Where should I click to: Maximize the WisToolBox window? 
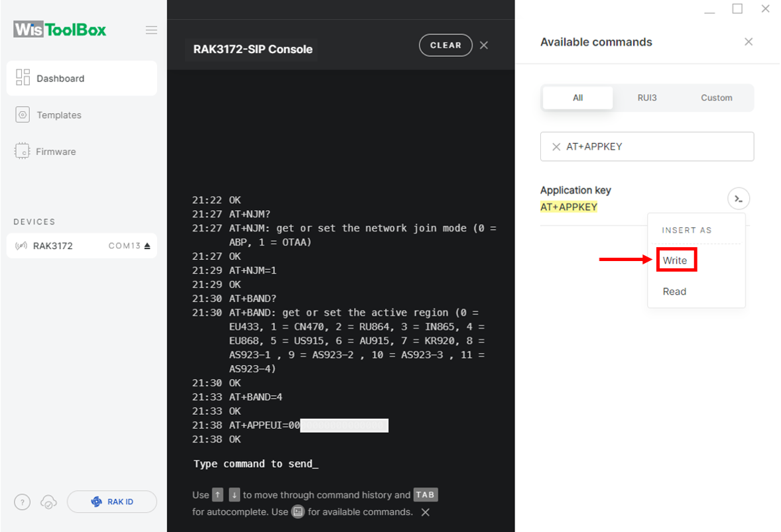pyautogui.click(x=738, y=9)
